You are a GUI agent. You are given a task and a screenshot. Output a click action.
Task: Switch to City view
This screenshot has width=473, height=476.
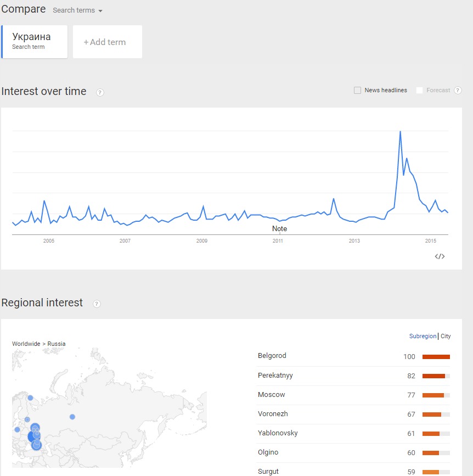(446, 336)
